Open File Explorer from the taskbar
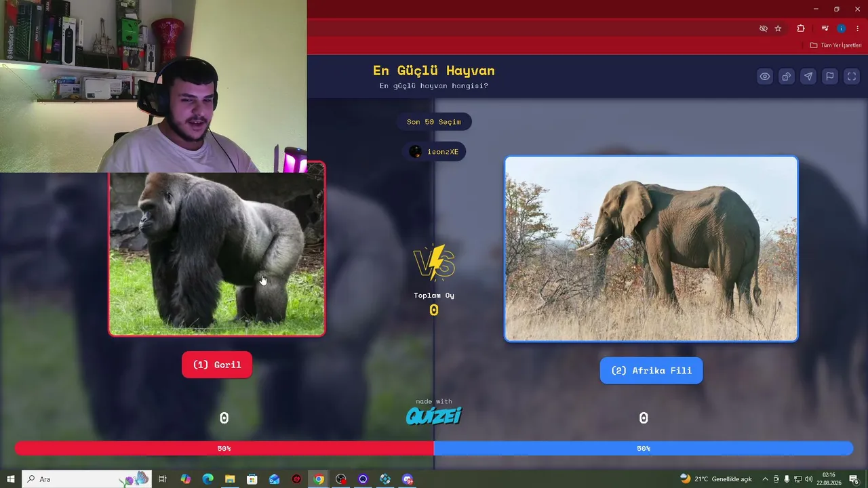 point(230,479)
